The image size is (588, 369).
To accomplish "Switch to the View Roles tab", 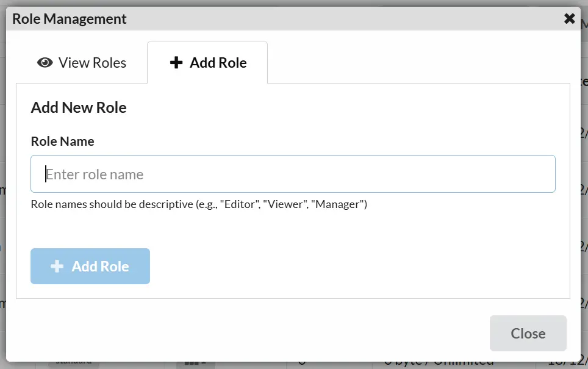I will (82, 63).
